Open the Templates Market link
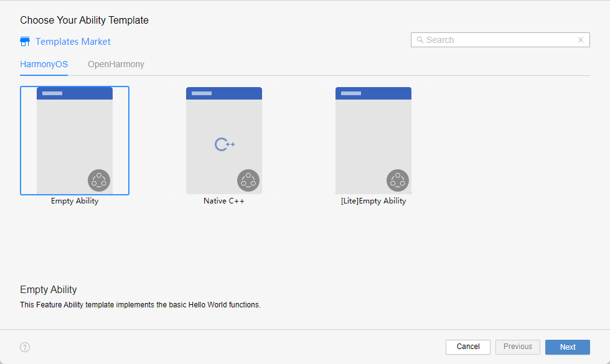This screenshot has width=610, height=364. tap(73, 42)
